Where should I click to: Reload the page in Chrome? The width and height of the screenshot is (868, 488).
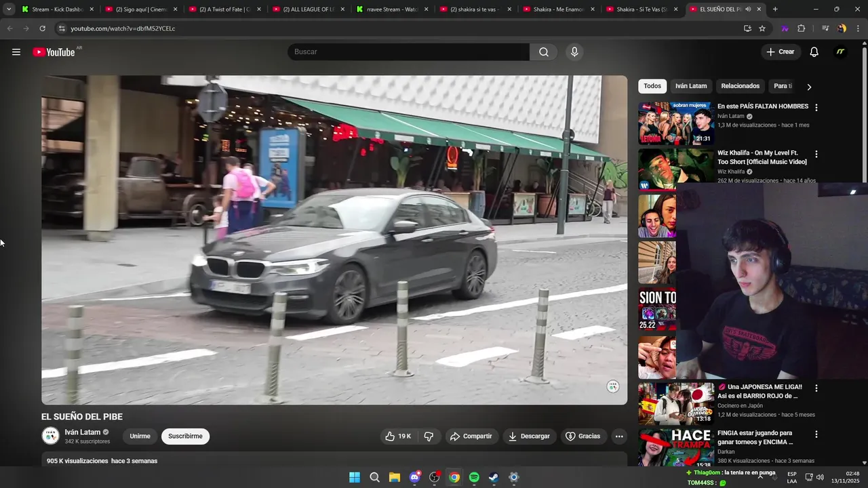point(42,28)
